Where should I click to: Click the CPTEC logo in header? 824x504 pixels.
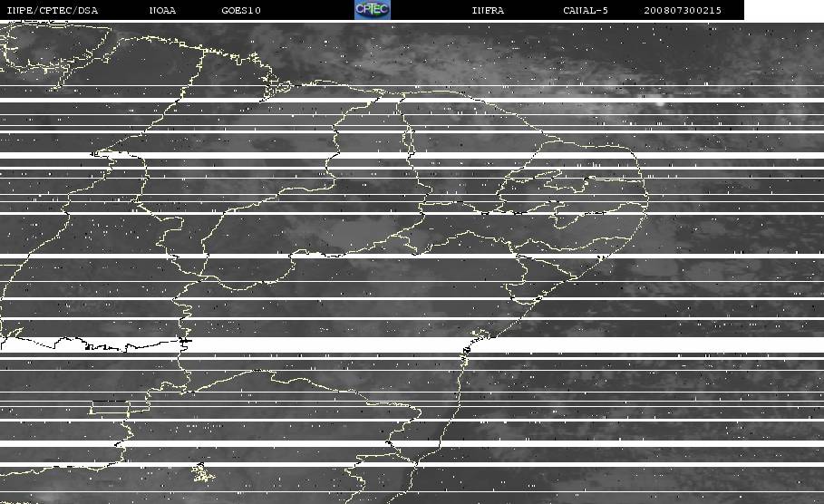[373, 9]
